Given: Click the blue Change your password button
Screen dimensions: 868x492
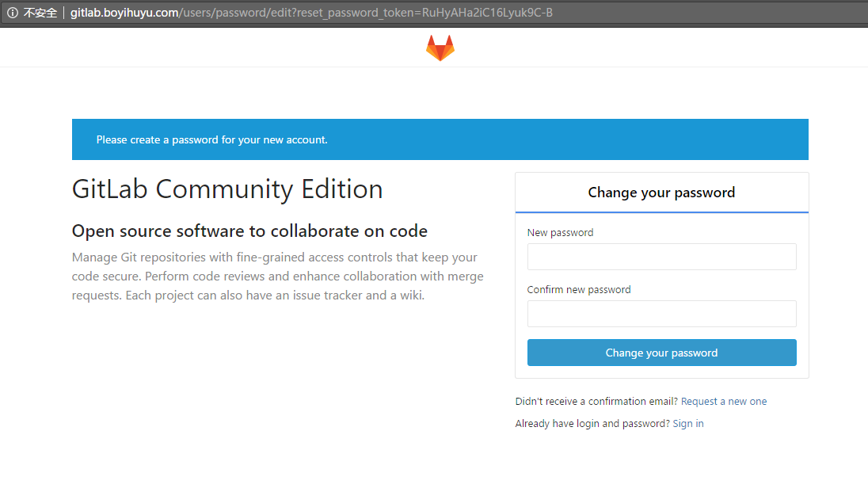Looking at the screenshot, I should click(661, 353).
